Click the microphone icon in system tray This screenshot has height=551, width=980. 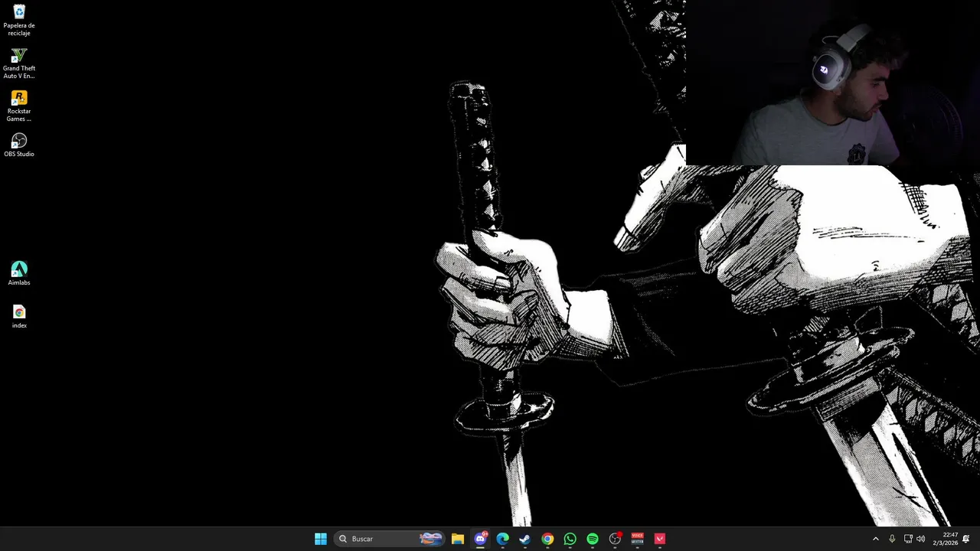point(892,539)
